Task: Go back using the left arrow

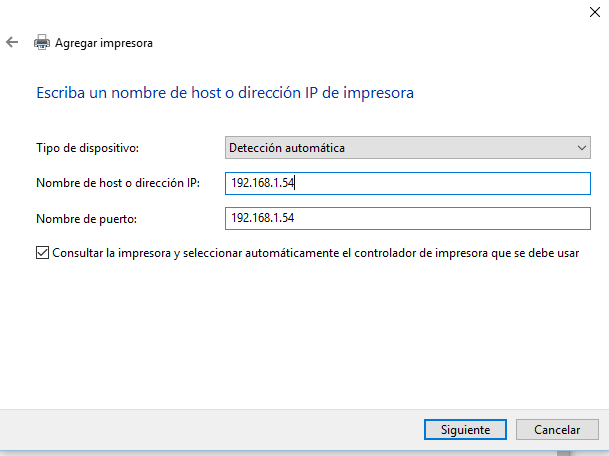Action: pyautogui.click(x=12, y=43)
